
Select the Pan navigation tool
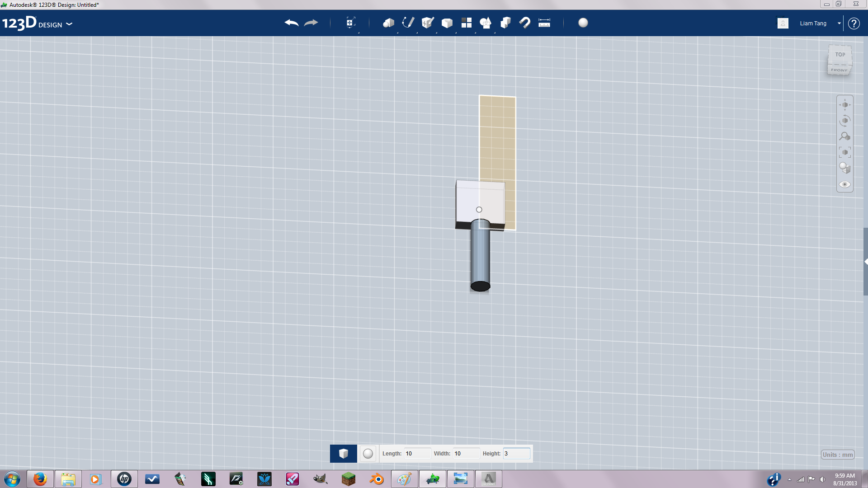tap(845, 105)
